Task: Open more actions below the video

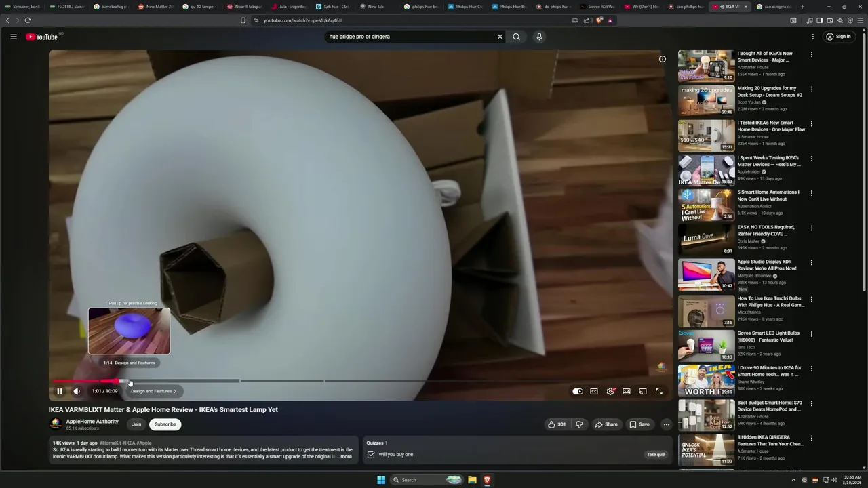Action: pyautogui.click(x=667, y=424)
